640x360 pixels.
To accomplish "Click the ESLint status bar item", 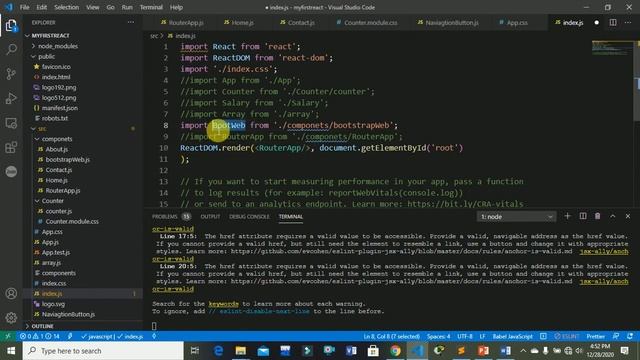I will pyautogui.click(x=567, y=336).
